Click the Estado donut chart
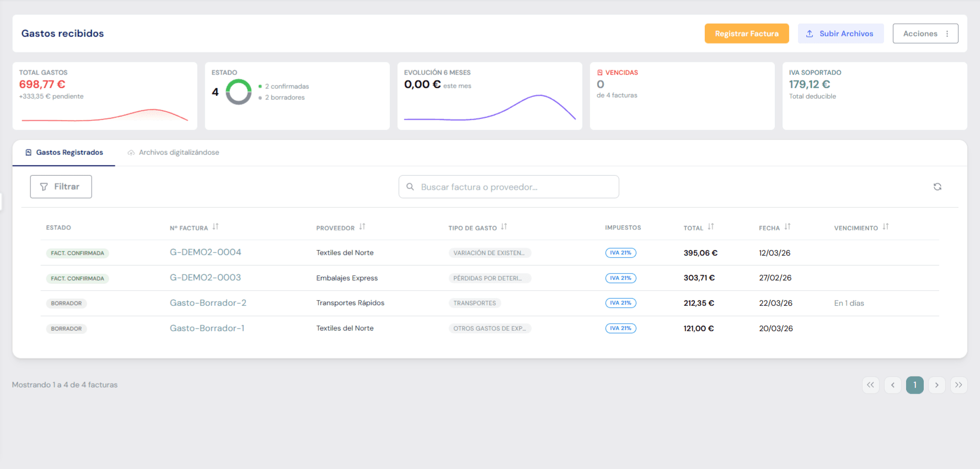 [239, 92]
